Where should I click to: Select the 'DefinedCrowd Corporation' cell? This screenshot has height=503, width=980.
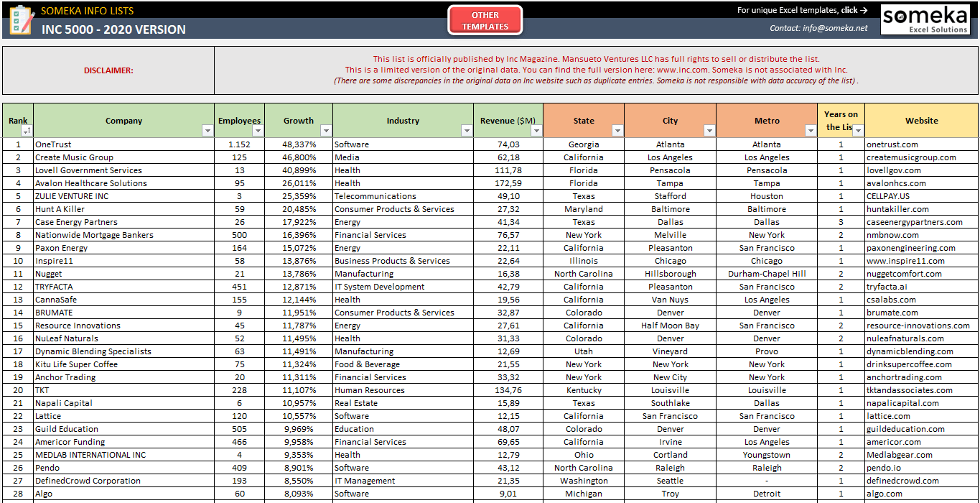[124, 481]
